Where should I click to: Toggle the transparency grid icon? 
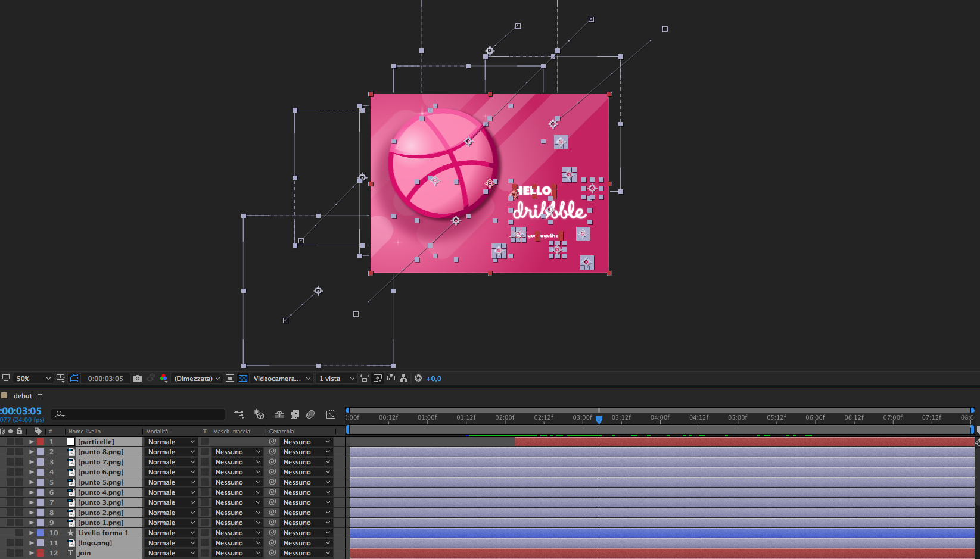coord(243,379)
